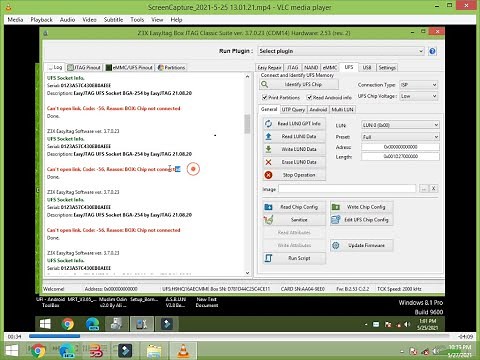480x360 pixels.
Task: Toggle the Read Android info checkbox
Action: pyautogui.click(x=309, y=97)
